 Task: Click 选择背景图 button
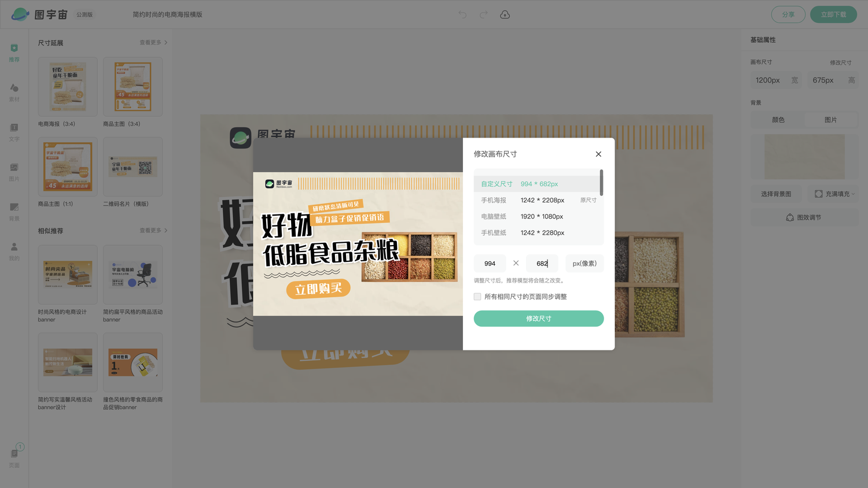coord(776,194)
